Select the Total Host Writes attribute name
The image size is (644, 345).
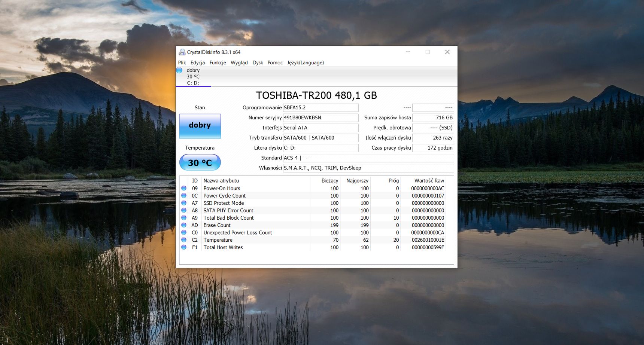coord(223,247)
